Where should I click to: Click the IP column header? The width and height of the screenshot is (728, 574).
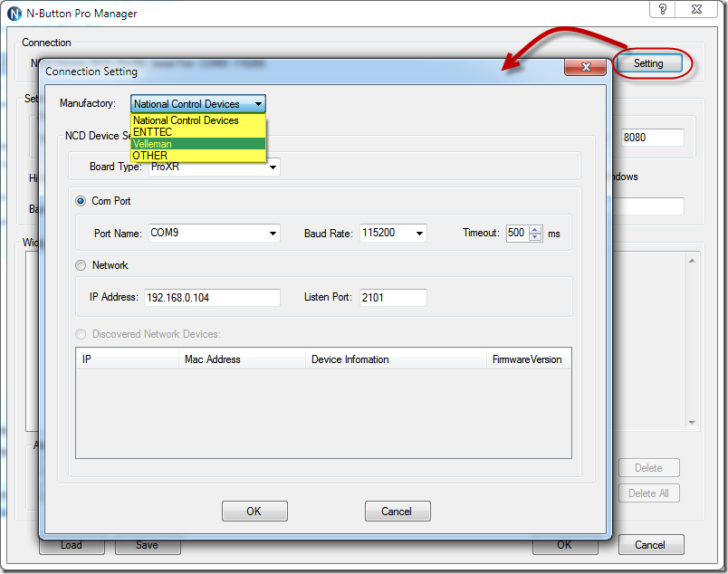127,359
